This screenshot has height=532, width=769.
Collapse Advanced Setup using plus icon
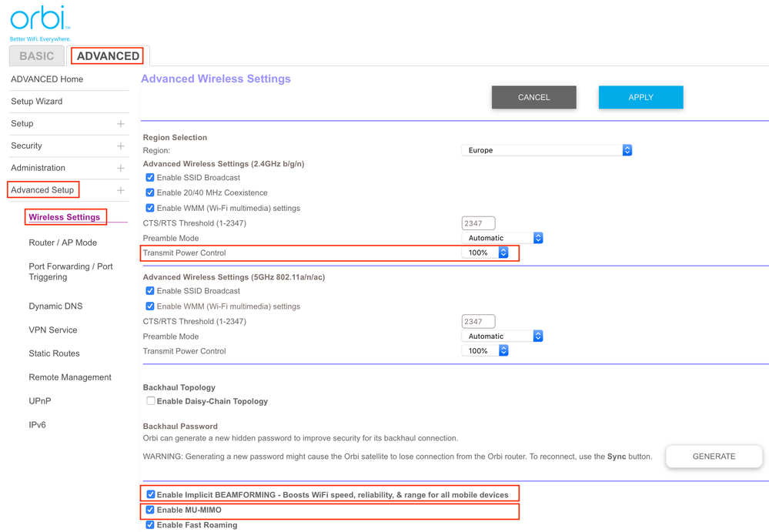(x=121, y=190)
